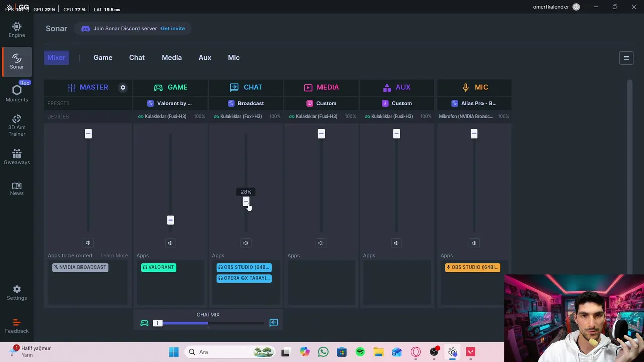Open the Aux preset dropdown Custom
Image resolution: width=644 pixels, height=362 pixels.
point(396,103)
